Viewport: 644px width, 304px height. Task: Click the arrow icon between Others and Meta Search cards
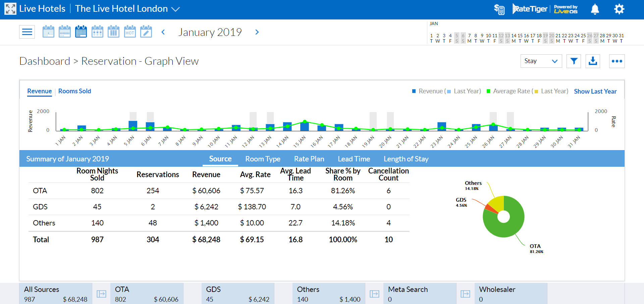click(374, 294)
